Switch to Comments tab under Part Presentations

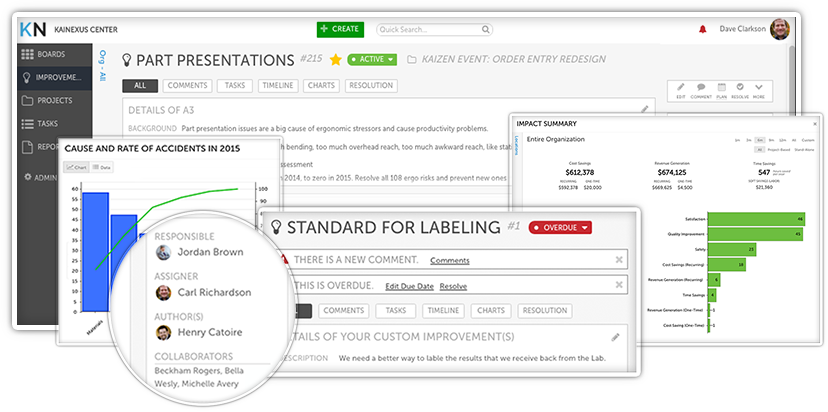187,86
